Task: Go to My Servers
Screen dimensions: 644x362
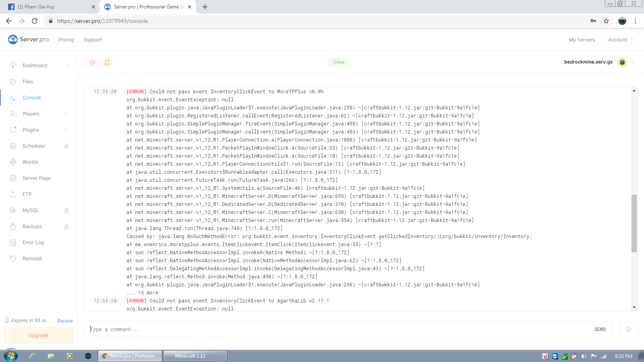Action: point(582,40)
